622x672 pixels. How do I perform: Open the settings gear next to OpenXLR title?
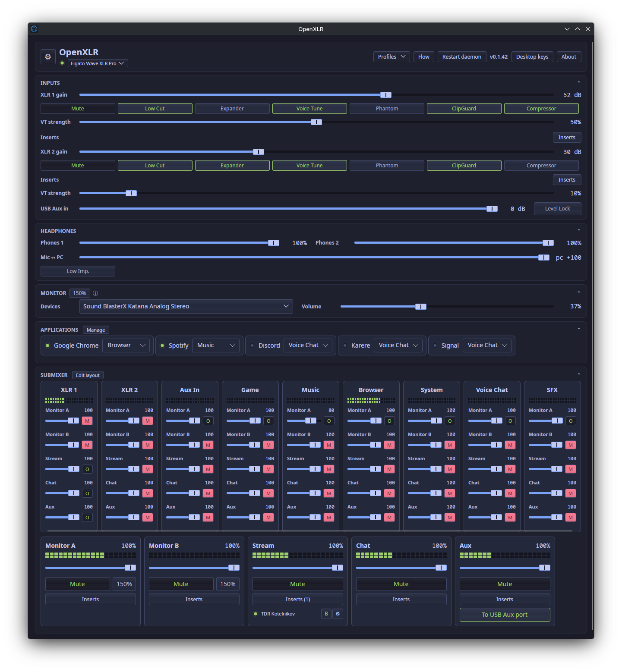[x=48, y=57]
